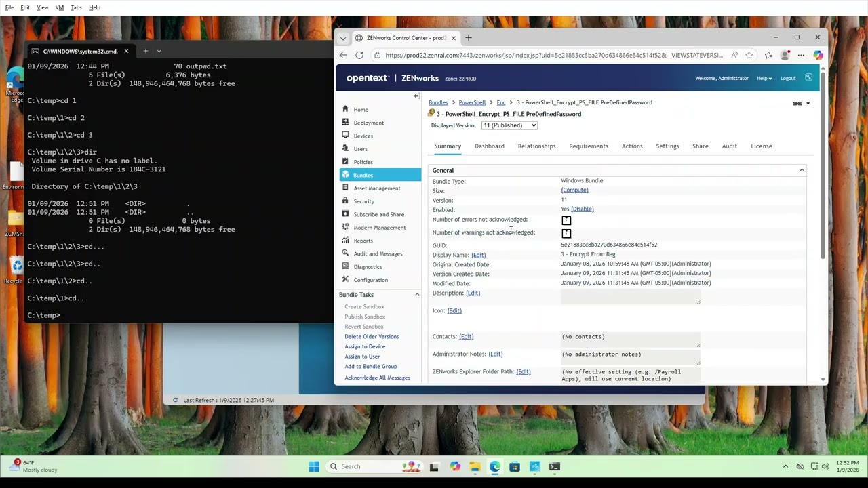This screenshot has height=488, width=868.
Task: Switch to the Relationships tab
Action: tap(536, 146)
